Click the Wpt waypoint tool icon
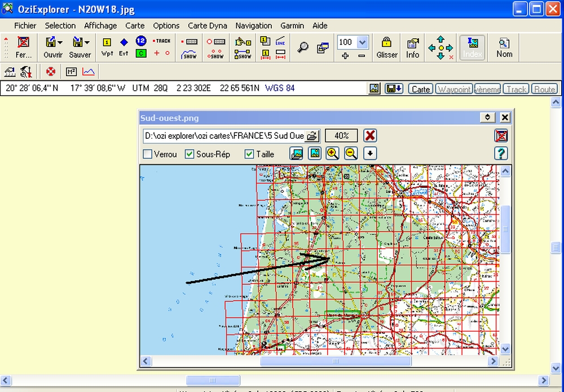 [107, 46]
